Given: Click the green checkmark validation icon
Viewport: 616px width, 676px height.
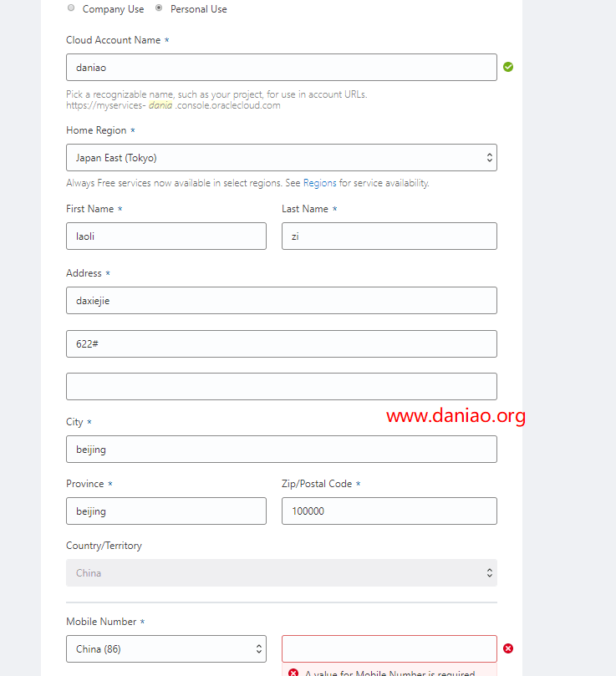Looking at the screenshot, I should tap(508, 67).
